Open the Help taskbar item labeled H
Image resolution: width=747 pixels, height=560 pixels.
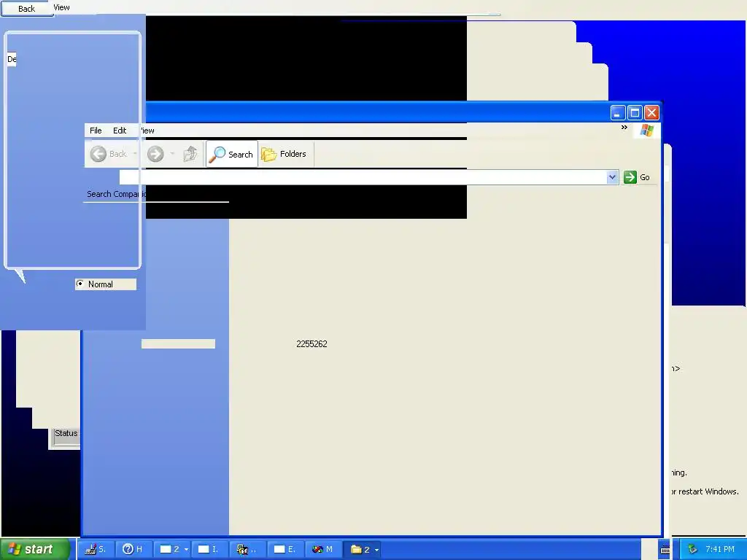point(133,549)
